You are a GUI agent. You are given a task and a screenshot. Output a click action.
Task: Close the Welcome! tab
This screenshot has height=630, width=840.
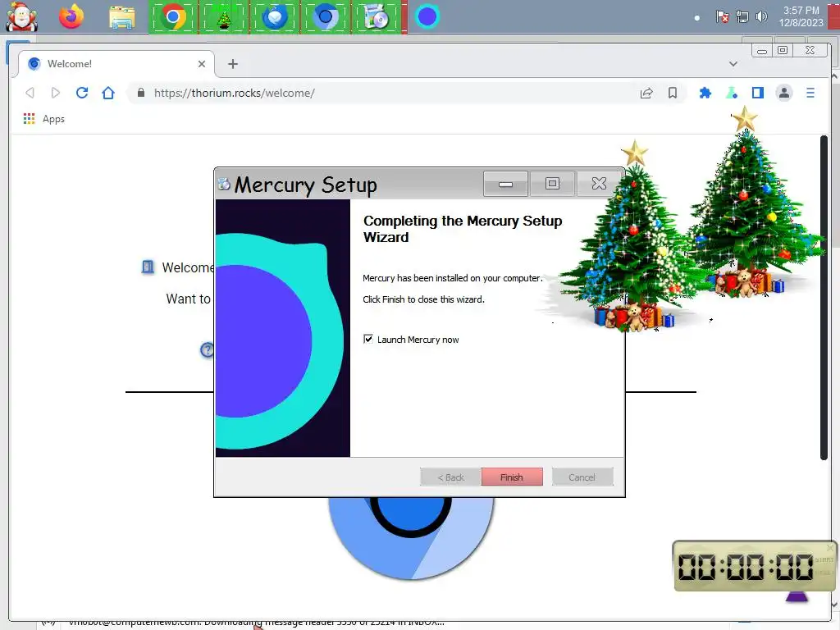coord(202,64)
